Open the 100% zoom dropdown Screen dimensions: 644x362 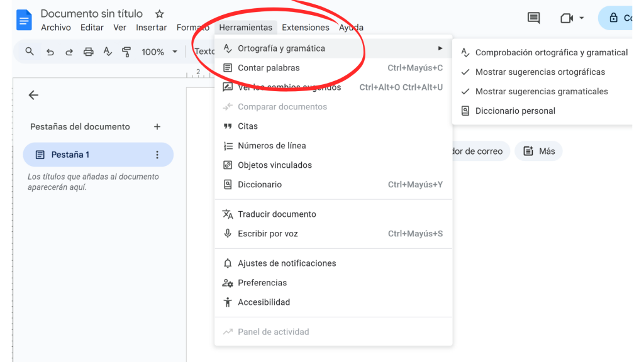click(159, 52)
